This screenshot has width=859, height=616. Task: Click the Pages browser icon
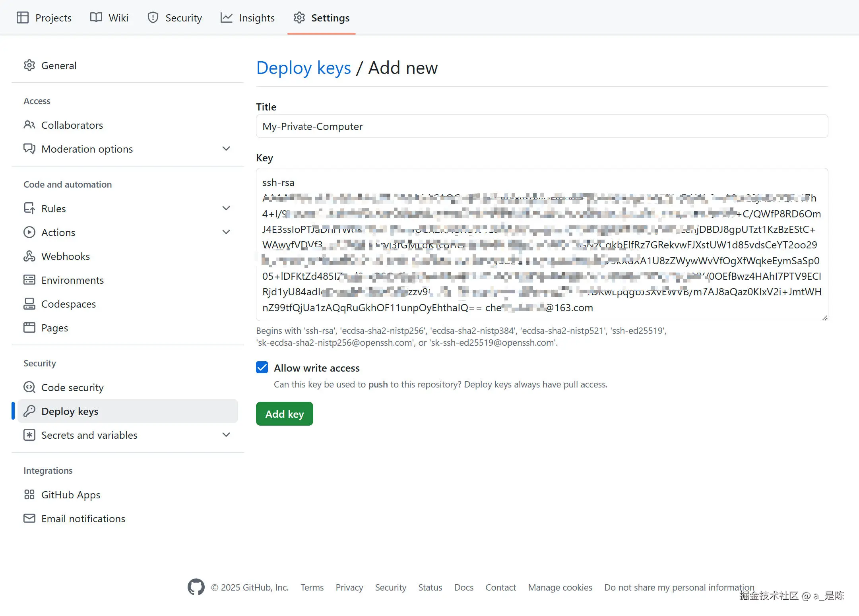click(29, 328)
